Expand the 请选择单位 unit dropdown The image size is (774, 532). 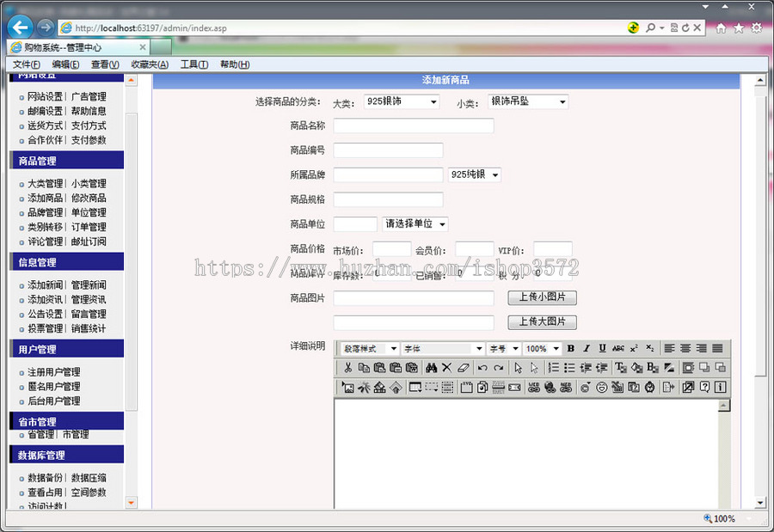(x=415, y=223)
